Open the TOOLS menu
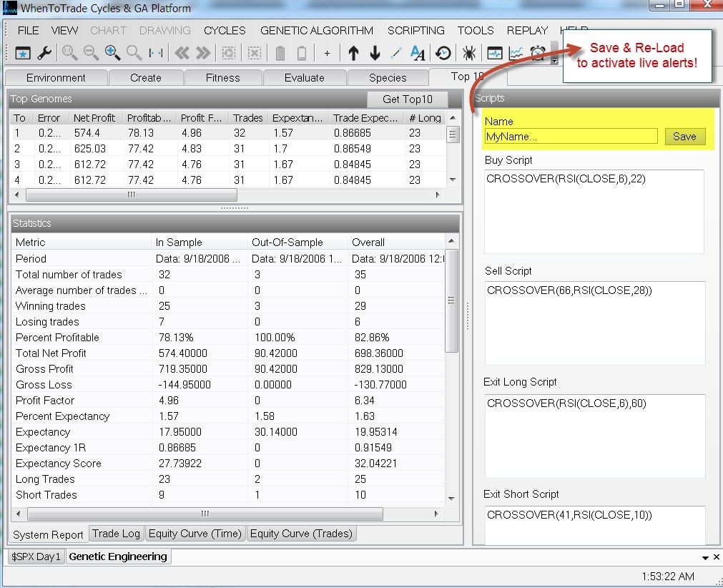The image size is (723, 588). 476,31
